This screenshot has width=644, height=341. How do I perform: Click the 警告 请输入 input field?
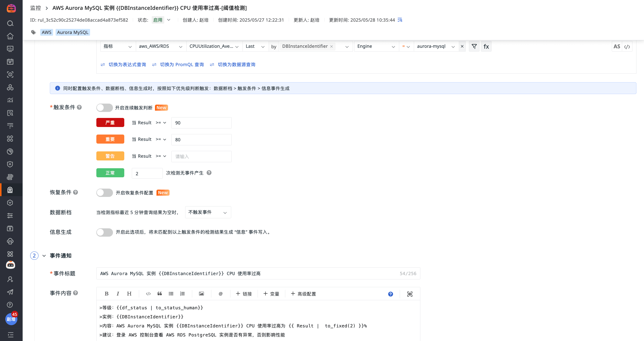[202, 156]
